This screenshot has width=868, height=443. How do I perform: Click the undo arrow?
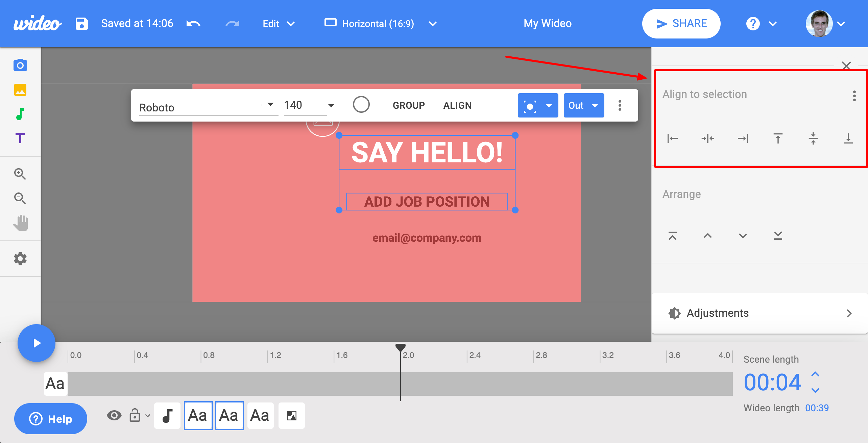click(193, 24)
